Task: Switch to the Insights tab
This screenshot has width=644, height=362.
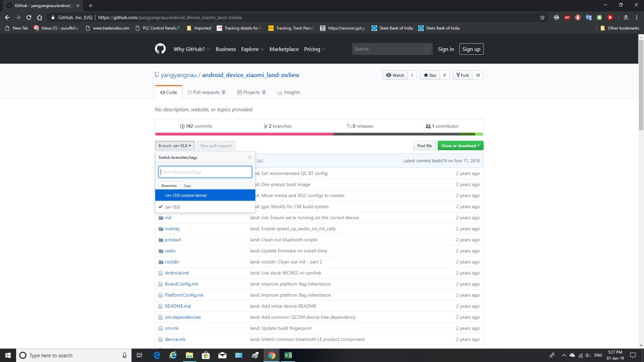Action: point(288,93)
